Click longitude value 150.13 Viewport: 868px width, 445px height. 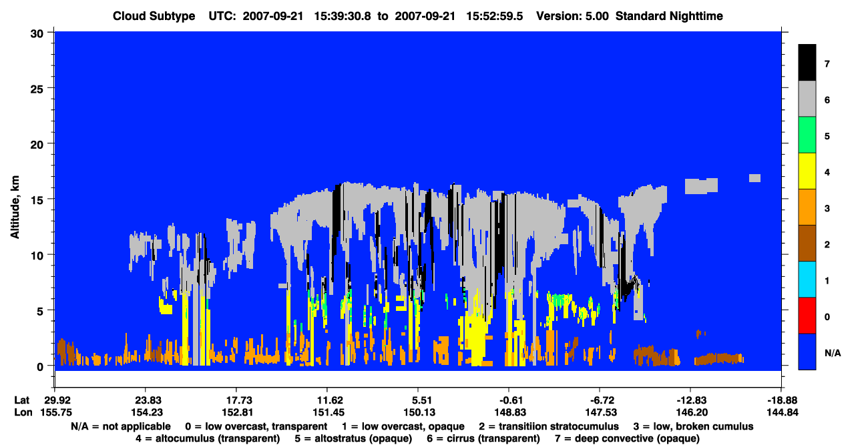(417, 412)
